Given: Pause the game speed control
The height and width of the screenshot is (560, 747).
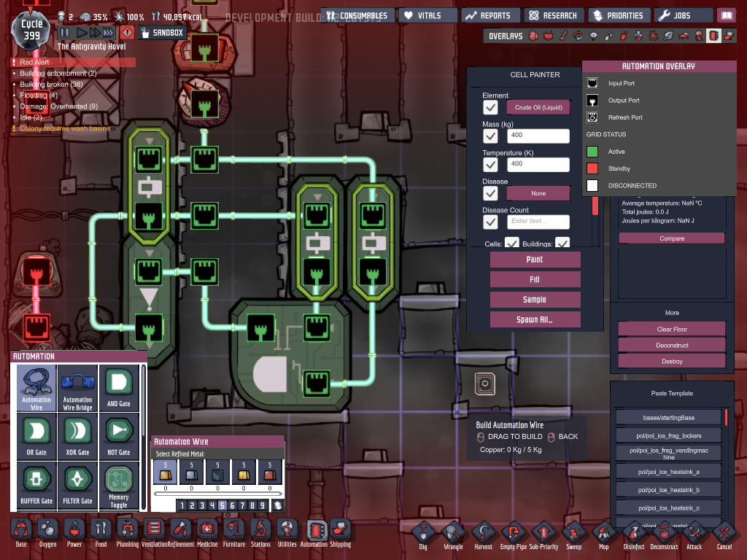Looking at the screenshot, I should (x=64, y=33).
